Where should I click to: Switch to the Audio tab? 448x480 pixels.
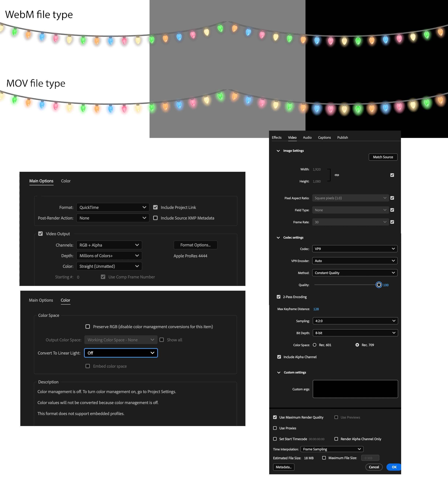pyautogui.click(x=307, y=137)
